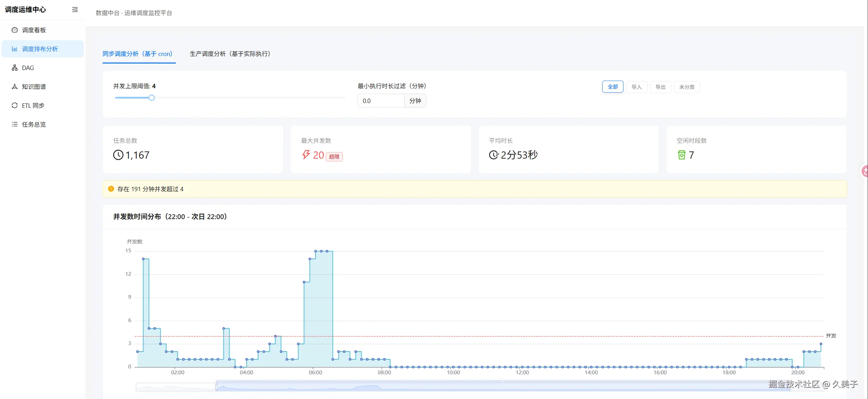Image resolution: width=868 pixels, height=399 pixels.
Task: Click the DAG hierarchy icon
Action: pyautogui.click(x=14, y=68)
